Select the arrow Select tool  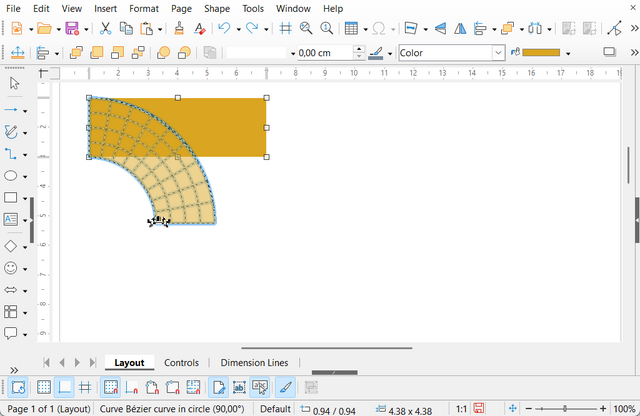[x=13, y=84]
